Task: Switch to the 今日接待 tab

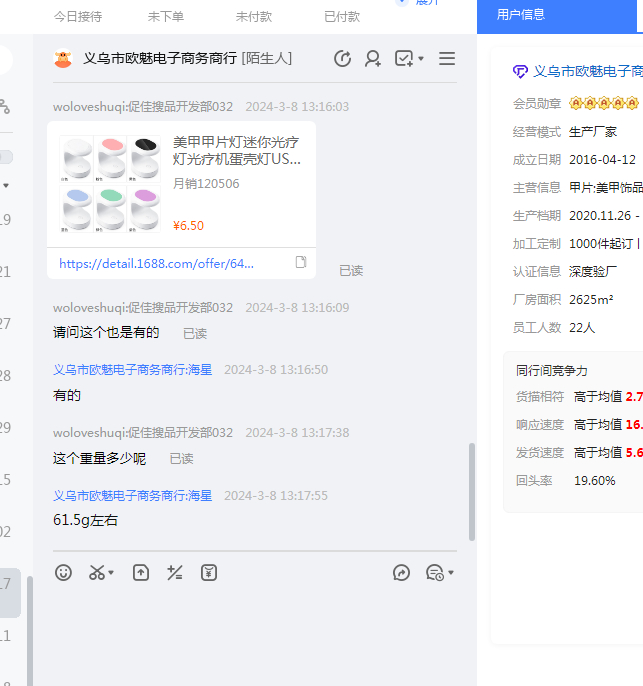Action: pyautogui.click(x=78, y=17)
